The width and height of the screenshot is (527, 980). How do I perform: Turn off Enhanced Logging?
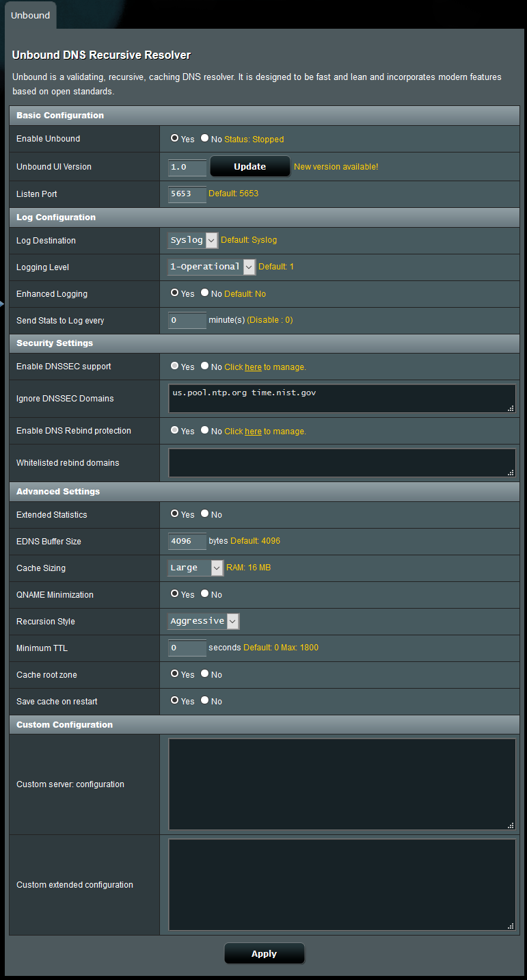204,293
